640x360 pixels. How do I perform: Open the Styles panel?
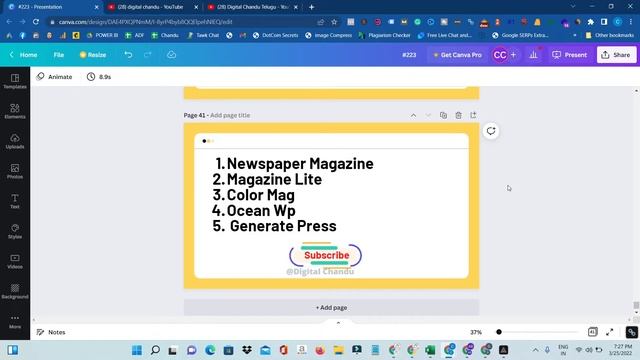[x=15, y=231]
